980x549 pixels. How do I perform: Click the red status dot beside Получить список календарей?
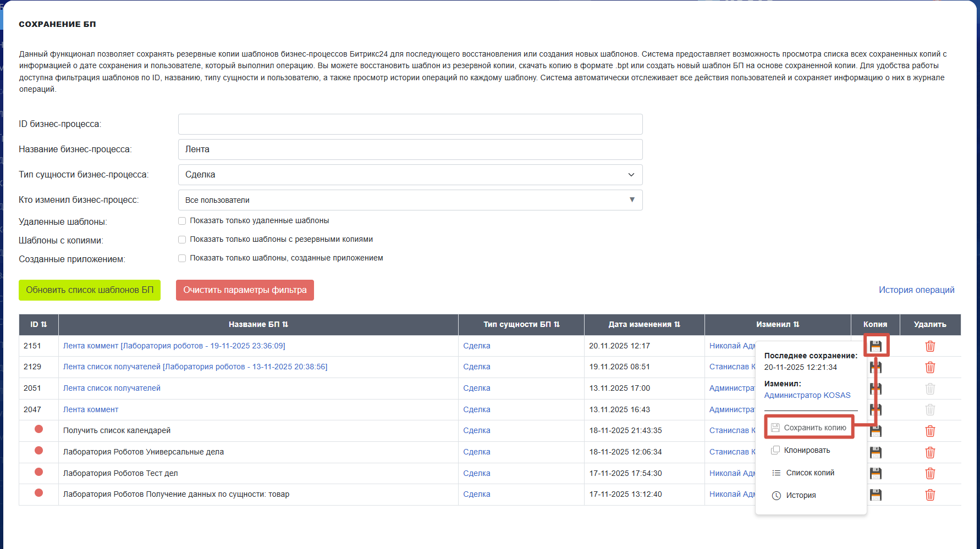point(38,429)
